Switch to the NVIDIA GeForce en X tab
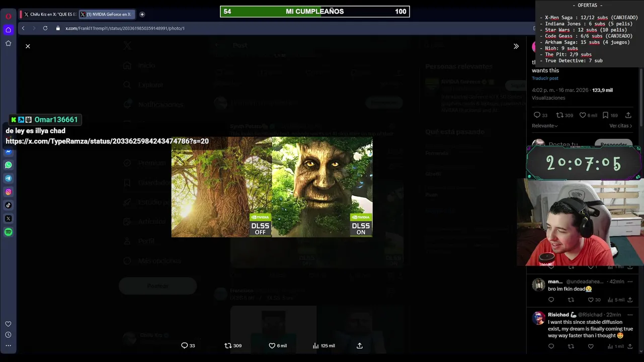 click(x=107, y=14)
